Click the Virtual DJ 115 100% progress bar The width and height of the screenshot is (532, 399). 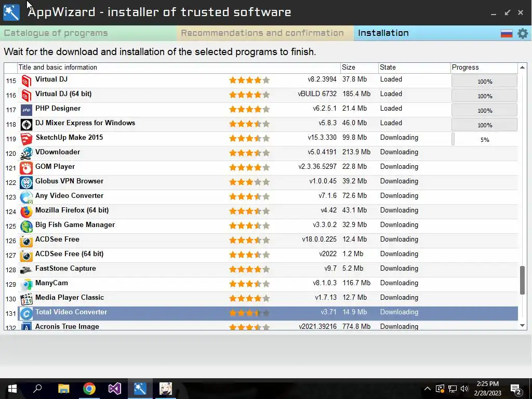(x=485, y=82)
